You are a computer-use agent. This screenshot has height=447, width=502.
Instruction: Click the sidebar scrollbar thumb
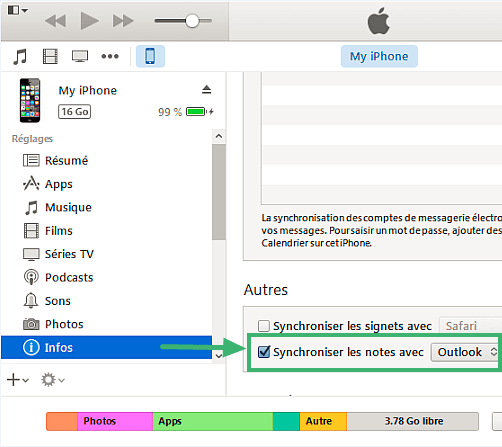(219, 192)
